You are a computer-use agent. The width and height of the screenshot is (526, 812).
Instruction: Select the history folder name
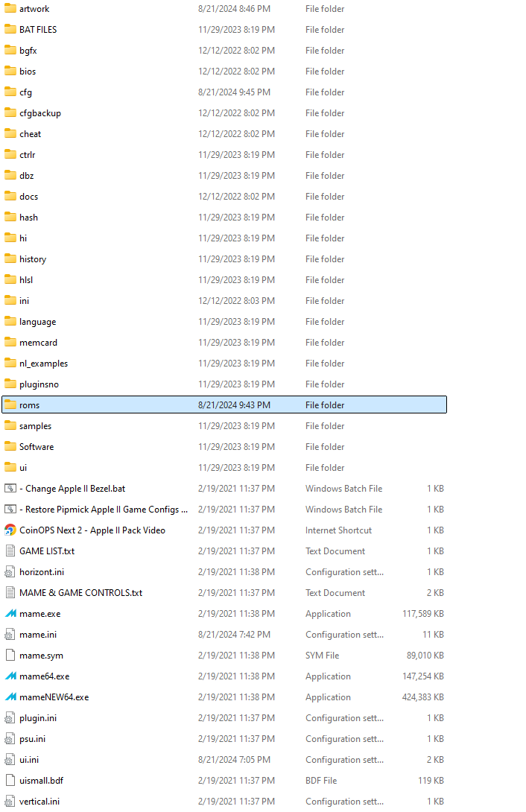click(x=33, y=259)
